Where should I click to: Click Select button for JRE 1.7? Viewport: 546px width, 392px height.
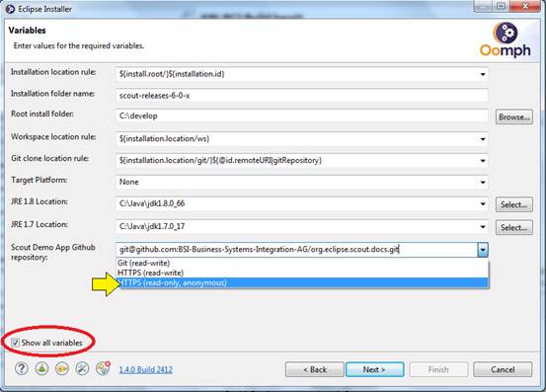(x=514, y=228)
